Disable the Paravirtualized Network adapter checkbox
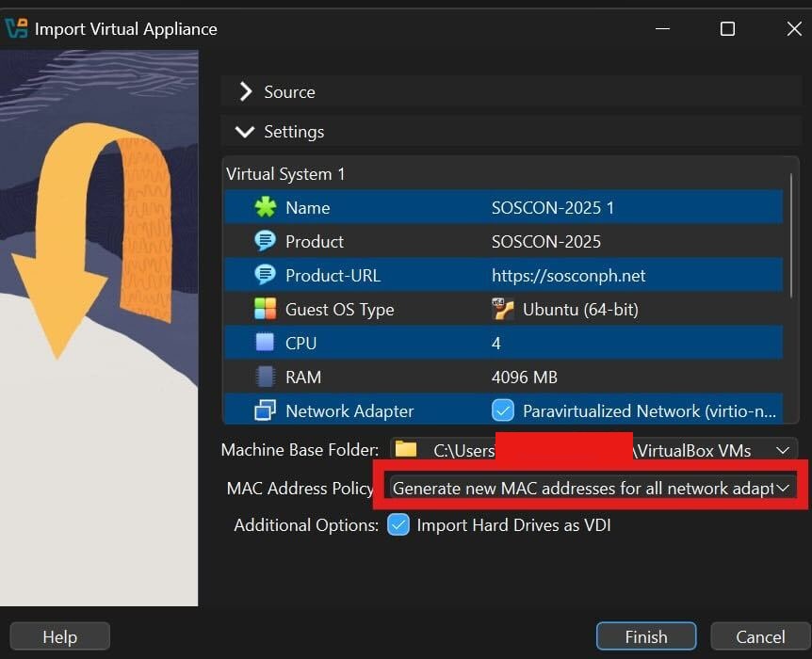The height and width of the screenshot is (659, 812). (503, 411)
